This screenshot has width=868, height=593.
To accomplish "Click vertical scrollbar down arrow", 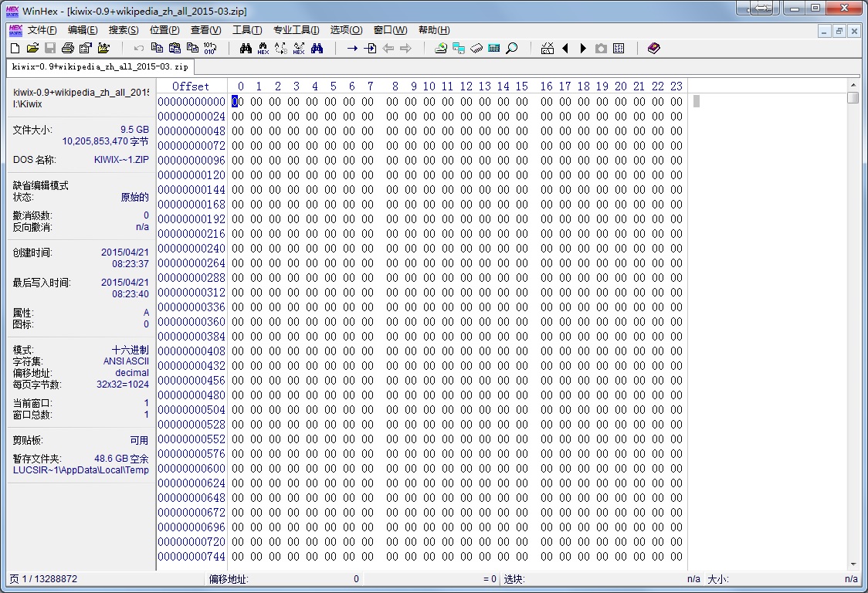I will click(x=853, y=564).
